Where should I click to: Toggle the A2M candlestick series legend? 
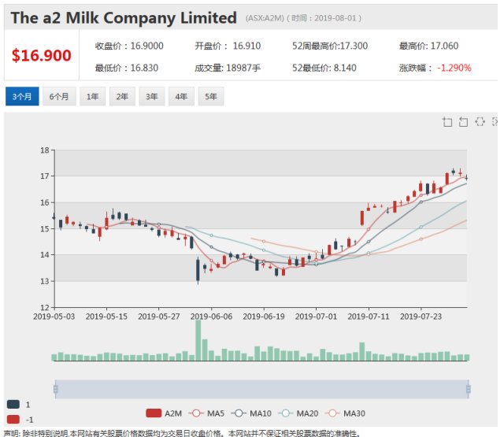pos(164,413)
